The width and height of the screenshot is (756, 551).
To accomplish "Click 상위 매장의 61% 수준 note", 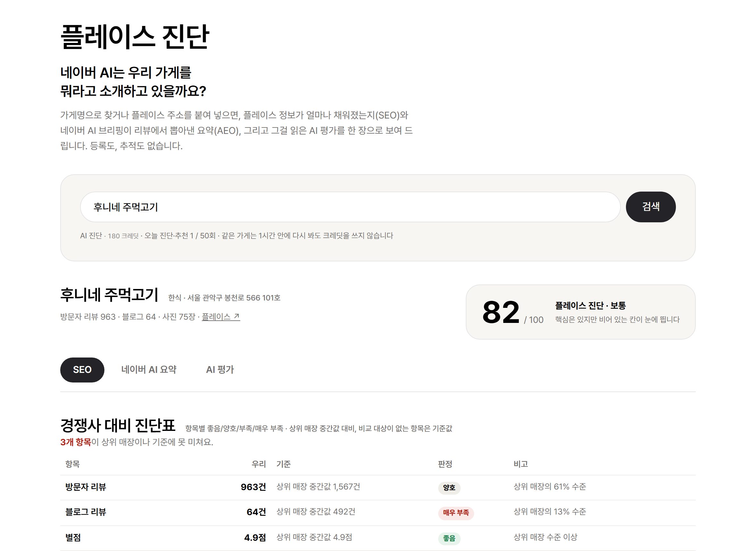I will [550, 487].
